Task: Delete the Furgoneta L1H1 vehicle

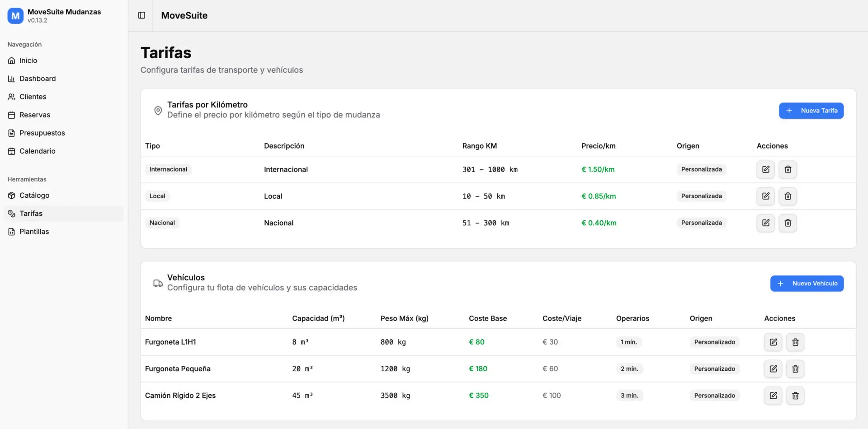Action: [x=795, y=342]
